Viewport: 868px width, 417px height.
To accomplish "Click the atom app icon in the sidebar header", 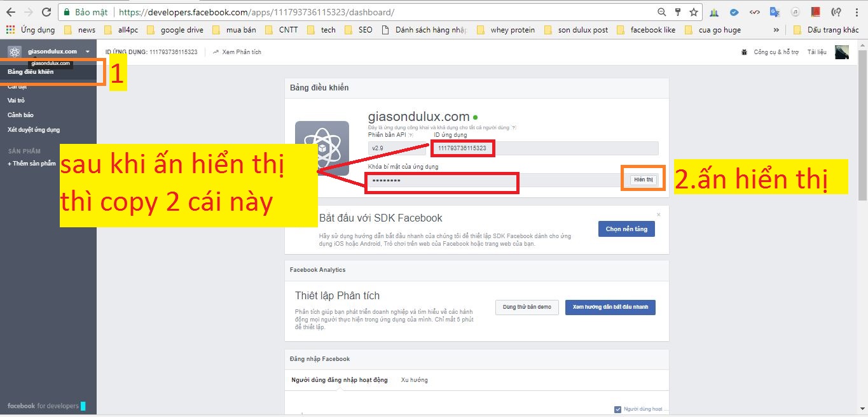I will pyautogui.click(x=15, y=52).
